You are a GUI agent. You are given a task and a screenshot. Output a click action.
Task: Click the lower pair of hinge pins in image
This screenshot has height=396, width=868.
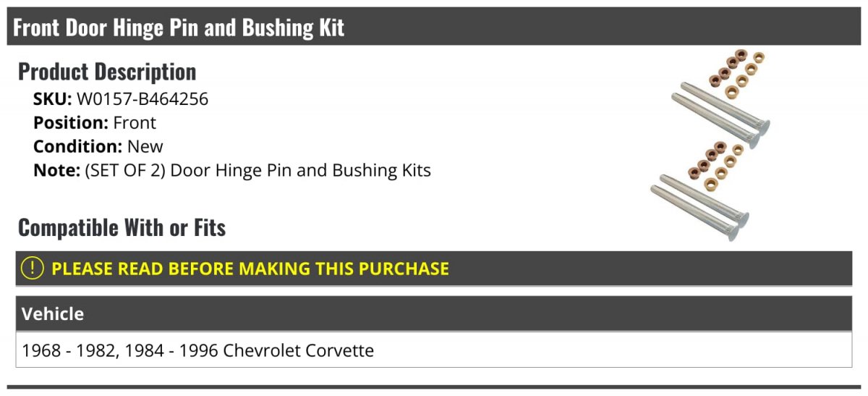(699, 208)
